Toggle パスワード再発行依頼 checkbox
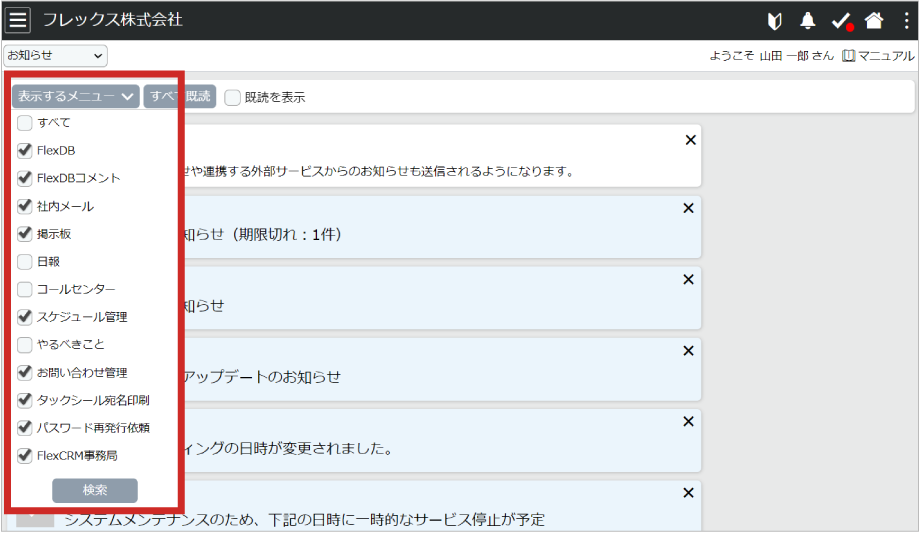The image size is (920, 536). tap(25, 428)
